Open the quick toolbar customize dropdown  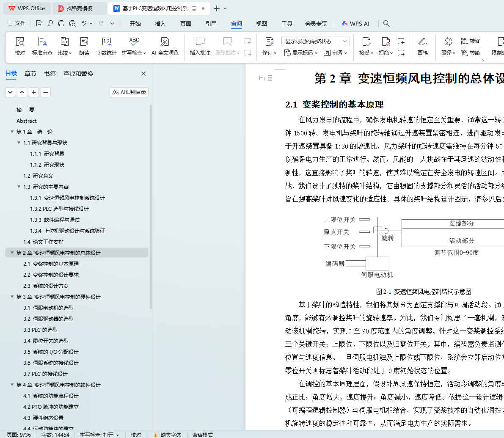tap(112, 23)
